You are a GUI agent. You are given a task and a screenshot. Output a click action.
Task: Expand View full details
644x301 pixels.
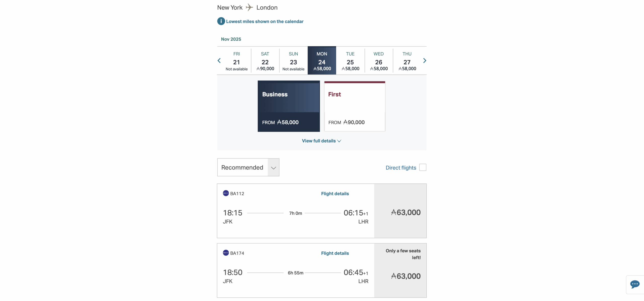(321, 141)
